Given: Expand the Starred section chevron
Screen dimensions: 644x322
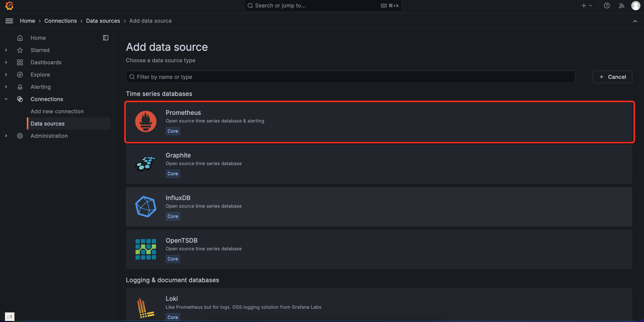Looking at the screenshot, I should point(6,50).
